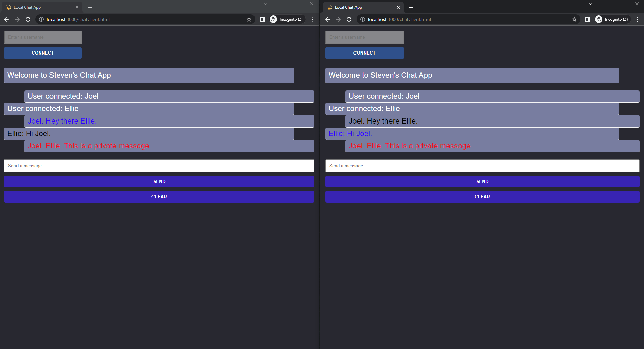Click the Incognito profile icon in the right window
The image size is (644, 349).
[599, 19]
